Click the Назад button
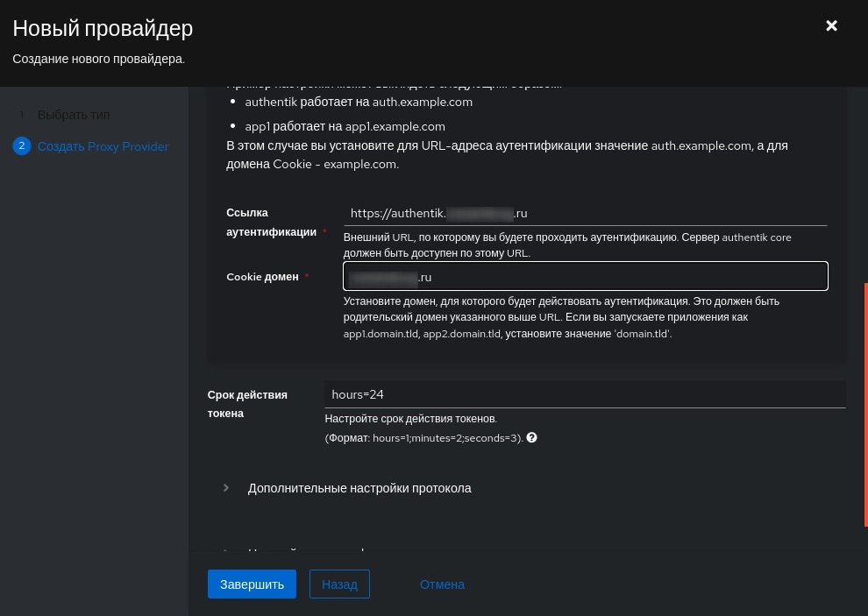This screenshot has height=616, width=868. [339, 584]
